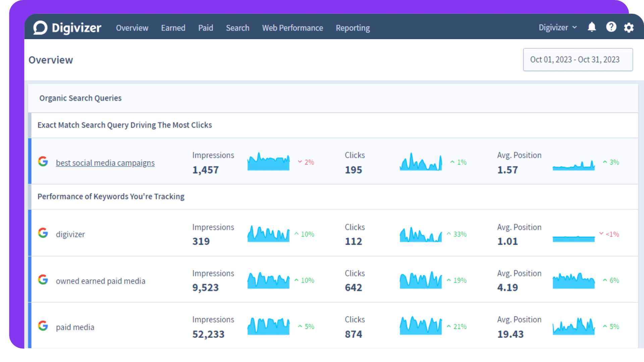The width and height of the screenshot is (644, 362).
Task: Go to Web Performance tab
Action: (292, 28)
